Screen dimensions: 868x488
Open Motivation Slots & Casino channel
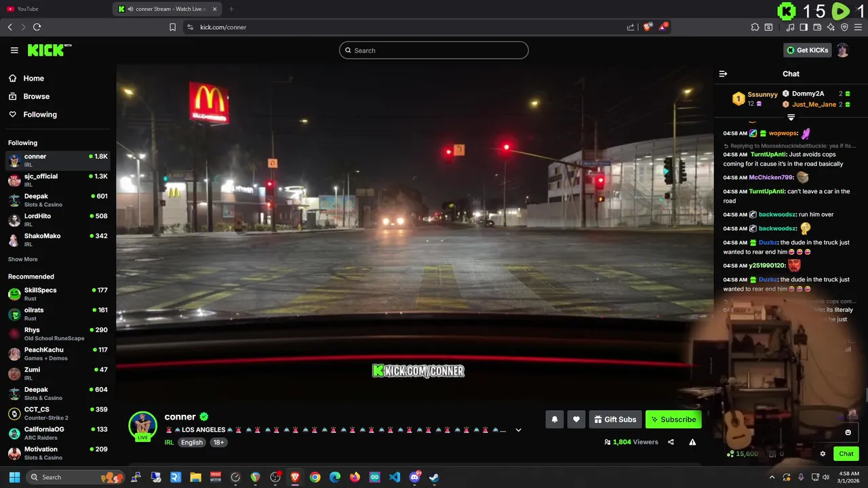[x=58, y=453]
